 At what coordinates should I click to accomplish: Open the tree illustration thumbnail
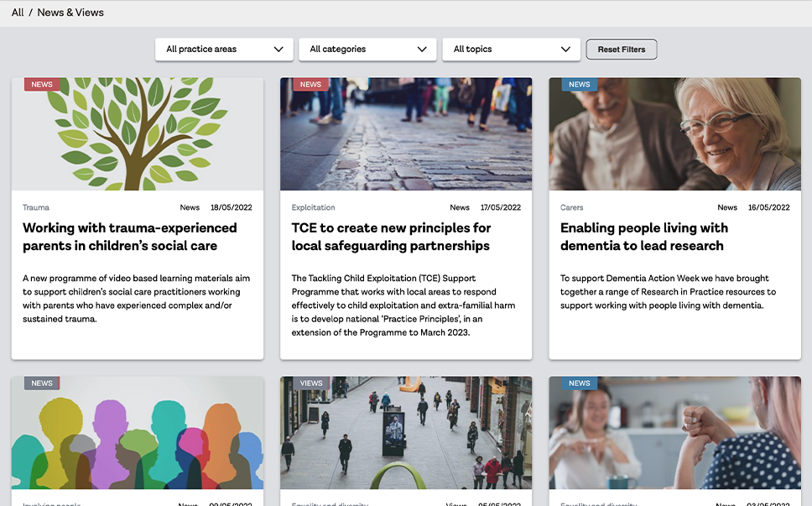point(138,134)
